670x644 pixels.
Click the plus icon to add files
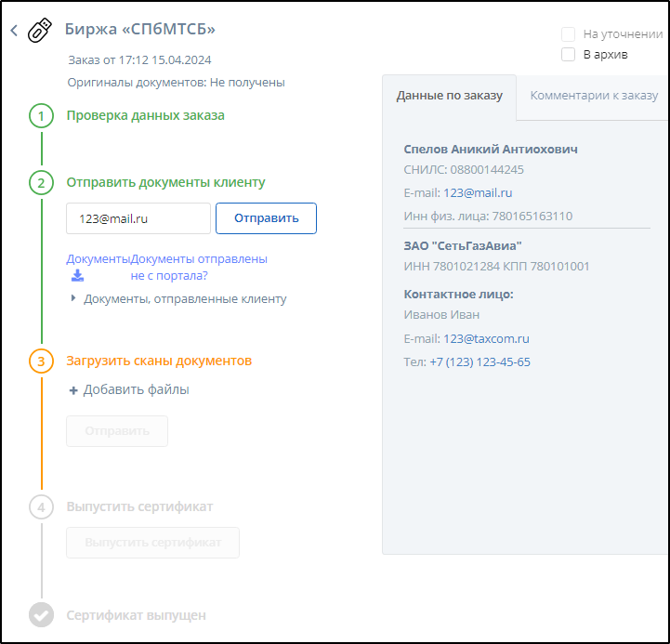(x=73, y=390)
